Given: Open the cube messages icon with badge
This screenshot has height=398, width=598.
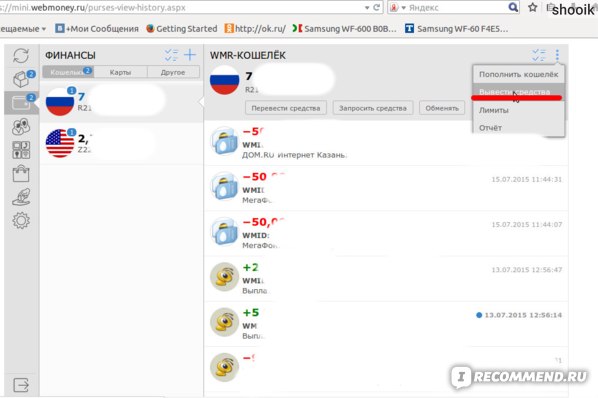Looking at the screenshot, I should tap(22, 79).
